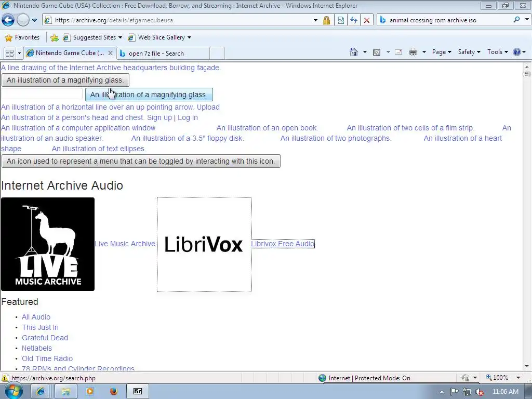Screen dimensions: 532x399
Task: Open the zoom level 100% dropdown
Action: tap(518, 378)
